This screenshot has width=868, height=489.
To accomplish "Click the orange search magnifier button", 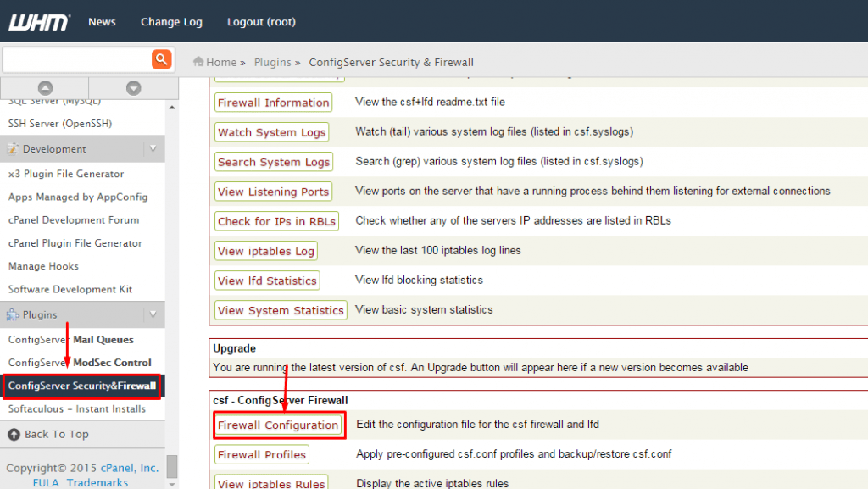I will (161, 59).
